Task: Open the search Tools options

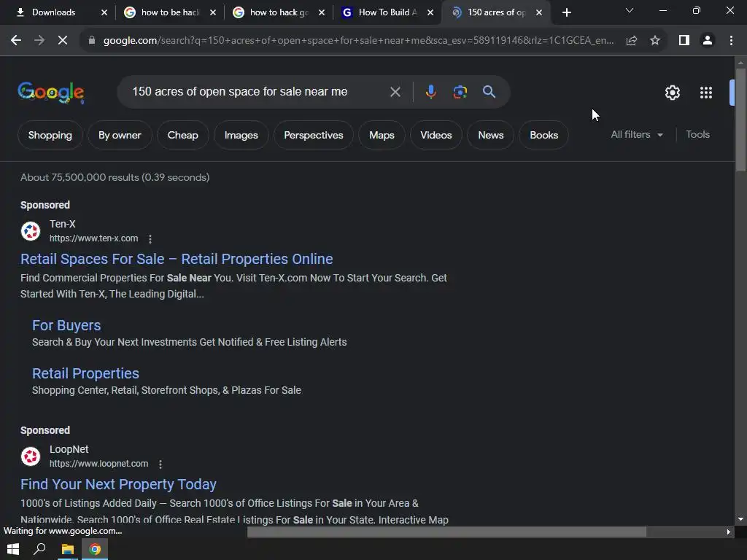Action: [697, 135]
